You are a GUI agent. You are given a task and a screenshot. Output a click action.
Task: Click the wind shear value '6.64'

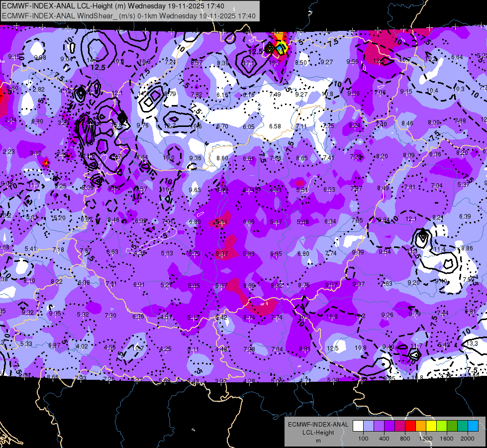coord(457,57)
